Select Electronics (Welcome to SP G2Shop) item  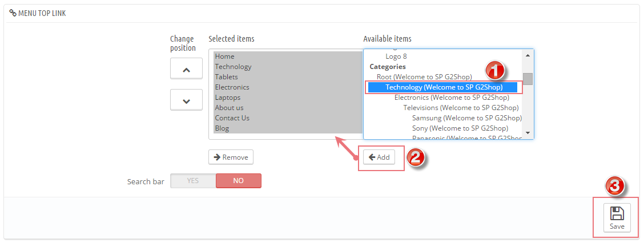pyautogui.click(x=452, y=98)
